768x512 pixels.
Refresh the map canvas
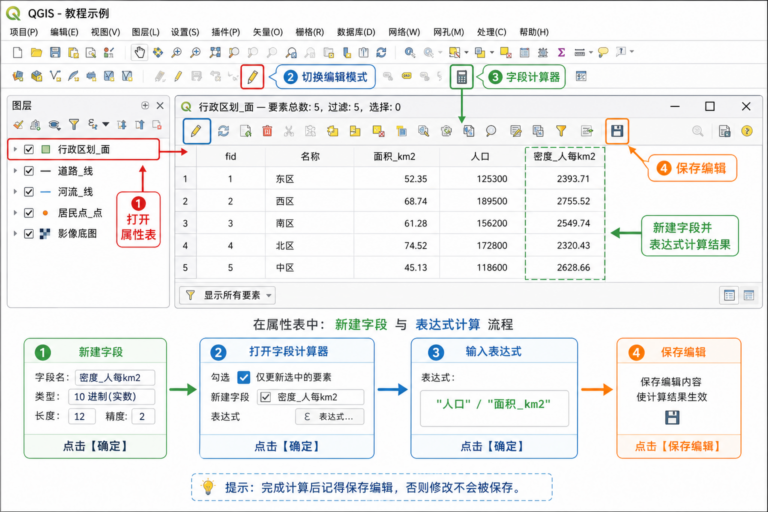381,52
